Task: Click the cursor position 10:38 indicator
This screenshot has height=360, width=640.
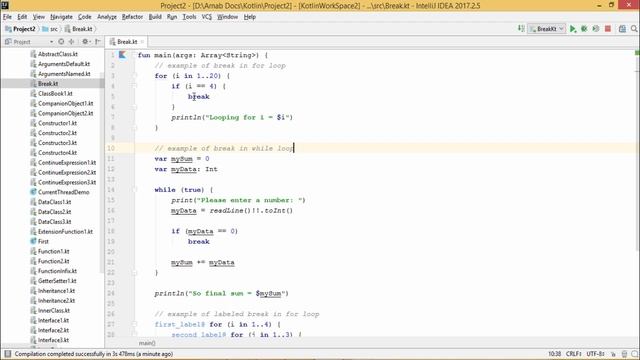Action: [x=554, y=354]
